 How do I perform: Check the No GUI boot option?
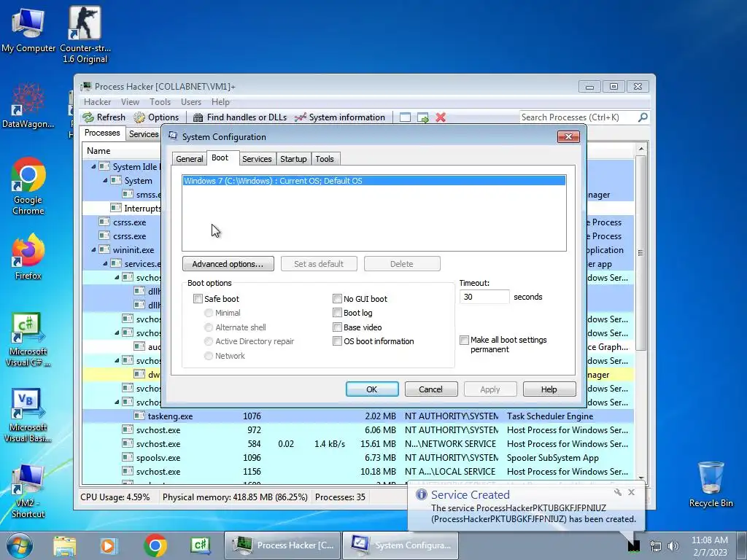click(337, 298)
